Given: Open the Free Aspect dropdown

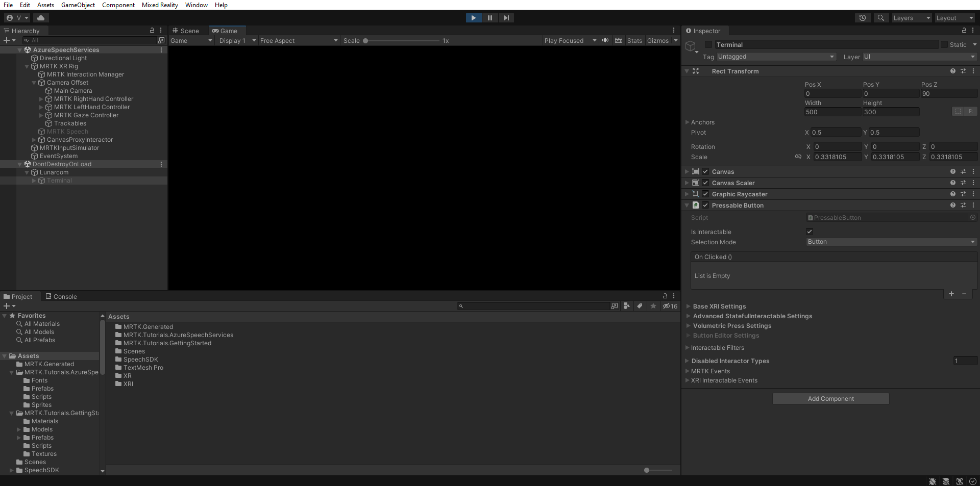Looking at the screenshot, I should (x=299, y=40).
